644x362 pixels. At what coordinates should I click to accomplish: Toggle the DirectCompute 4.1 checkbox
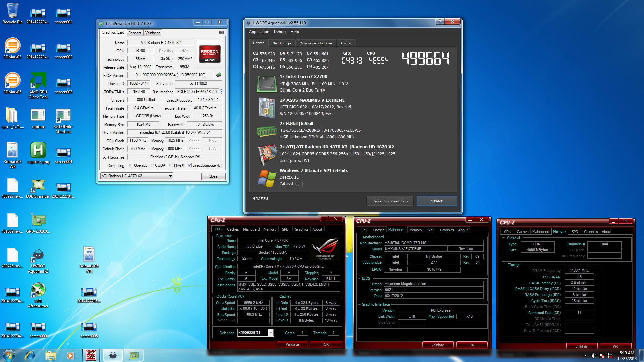click(x=190, y=165)
